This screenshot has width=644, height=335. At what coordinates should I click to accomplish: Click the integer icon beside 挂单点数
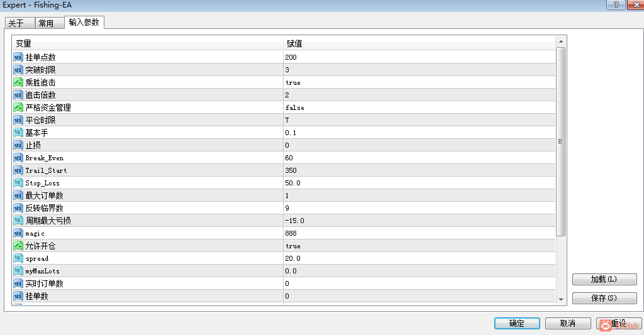(x=18, y=57)
